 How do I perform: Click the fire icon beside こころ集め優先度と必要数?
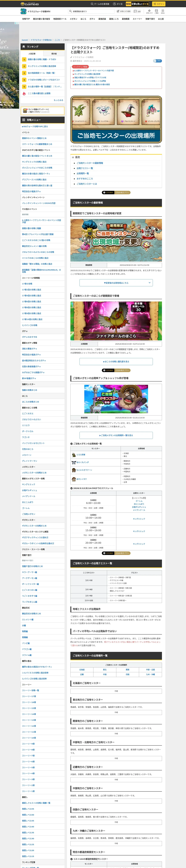[24, 93]
